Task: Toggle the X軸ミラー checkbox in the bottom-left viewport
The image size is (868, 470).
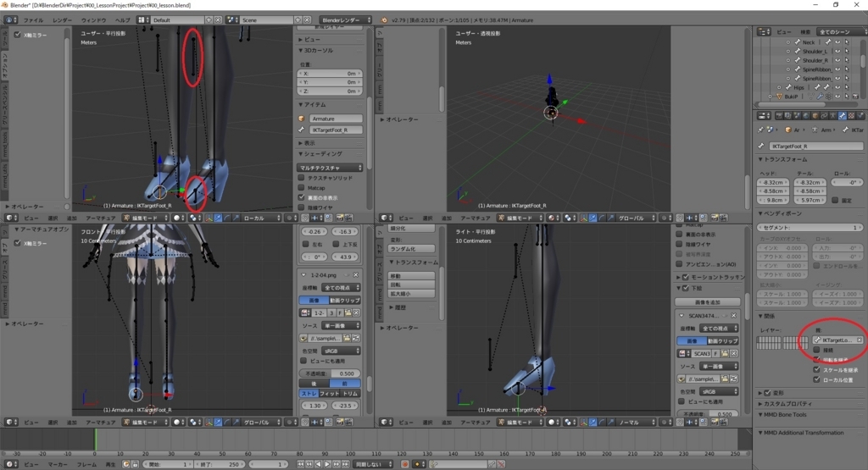Action: pos(18,243)
